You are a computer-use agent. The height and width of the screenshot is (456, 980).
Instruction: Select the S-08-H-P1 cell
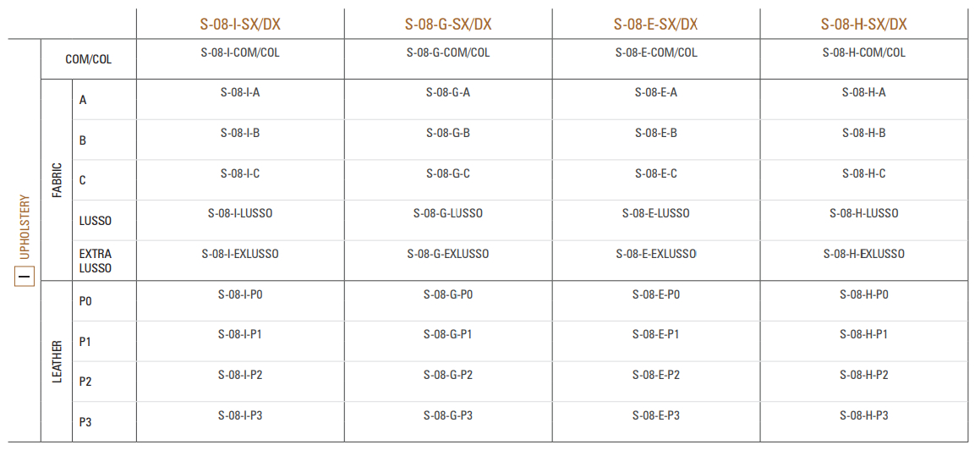864,334
